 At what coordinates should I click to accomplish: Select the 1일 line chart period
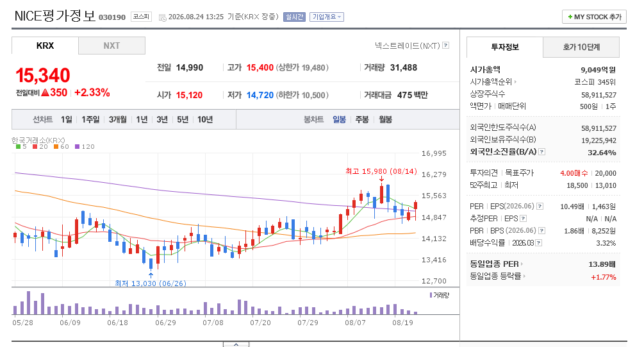(x=67, y=120)
